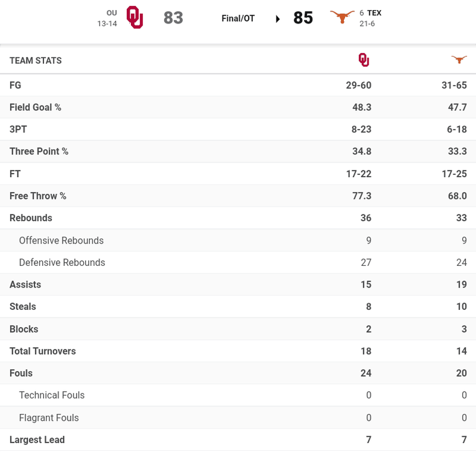Click the Oklahoma logo beside the 83 score
The image size is (476, 452).
[x=135, y=17]
